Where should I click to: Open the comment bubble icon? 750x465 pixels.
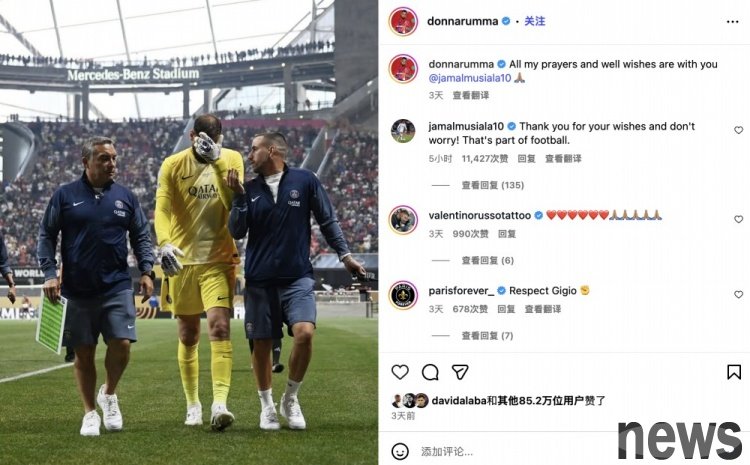[x=430, y=372]
